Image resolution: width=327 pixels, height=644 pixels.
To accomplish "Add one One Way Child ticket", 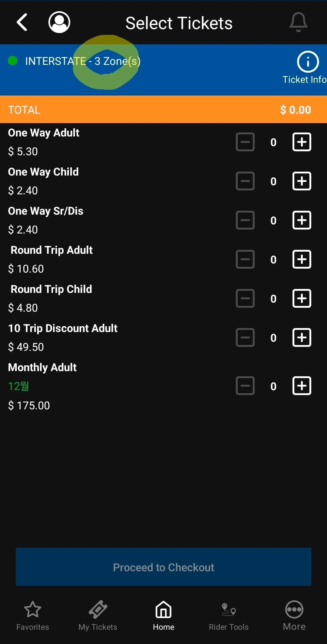I will coord(302,181).
